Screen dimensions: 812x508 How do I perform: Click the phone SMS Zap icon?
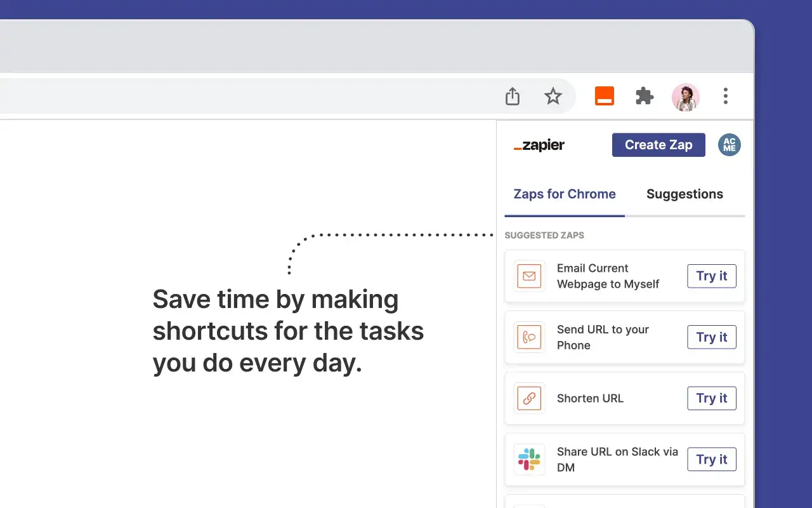coord(529,337)
